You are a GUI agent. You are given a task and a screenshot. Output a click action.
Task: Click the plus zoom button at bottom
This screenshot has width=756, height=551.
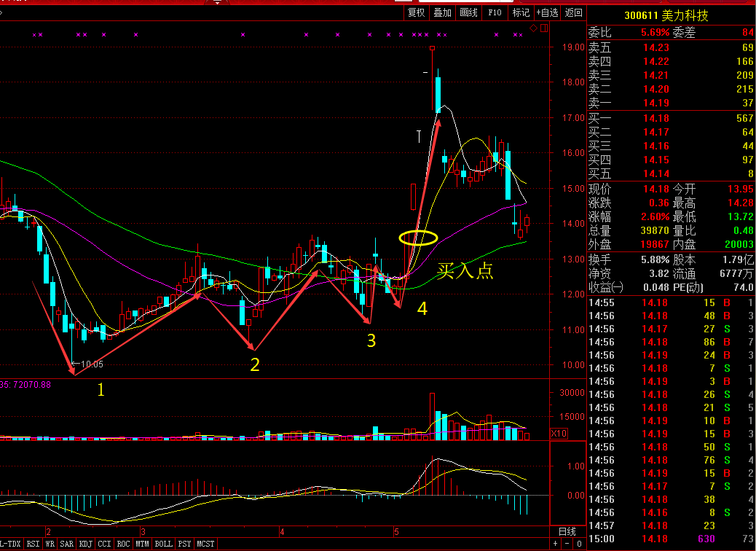coord(556,544)
